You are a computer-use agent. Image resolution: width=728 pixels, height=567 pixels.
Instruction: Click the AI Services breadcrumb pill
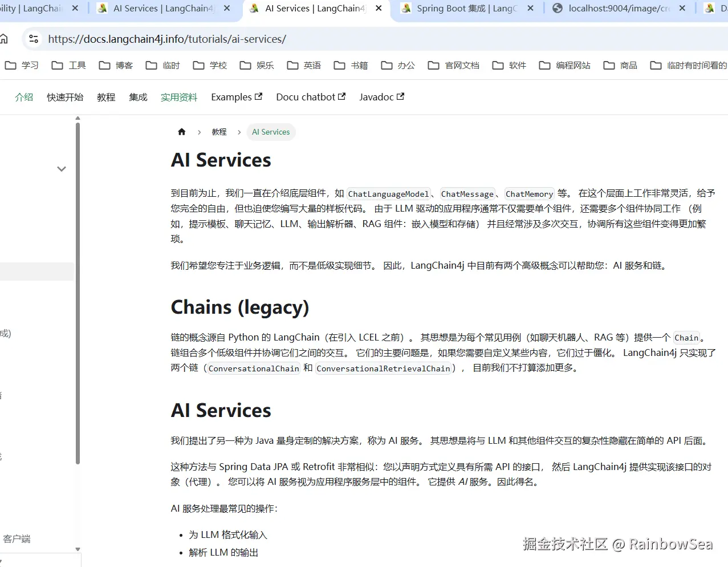pyautogui.click(x=271, y=132)
